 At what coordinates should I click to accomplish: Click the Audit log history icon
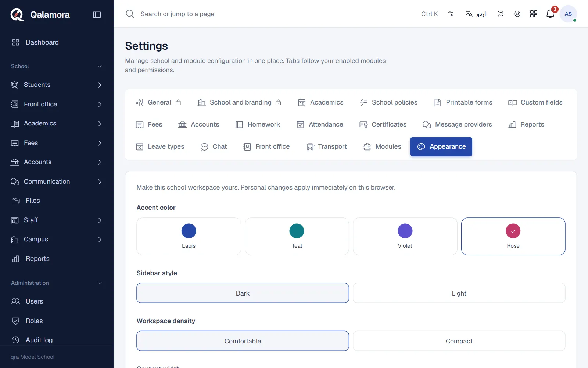coord(15,340)
